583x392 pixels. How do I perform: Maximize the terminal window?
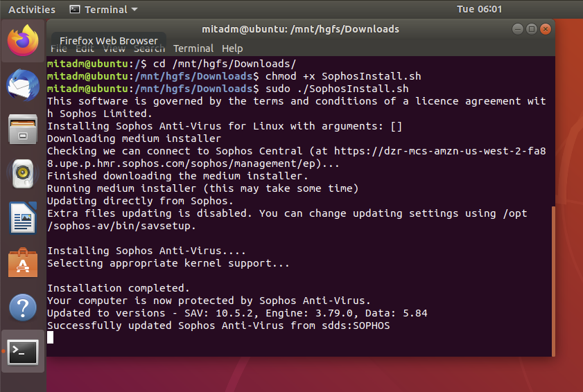pos(532,29)
